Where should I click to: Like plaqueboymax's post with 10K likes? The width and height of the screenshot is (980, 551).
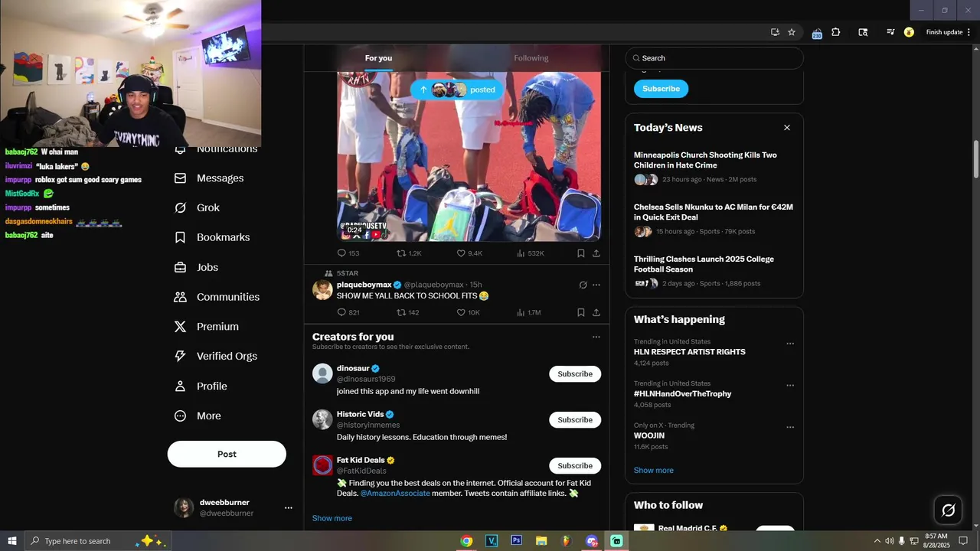(468, 312)
